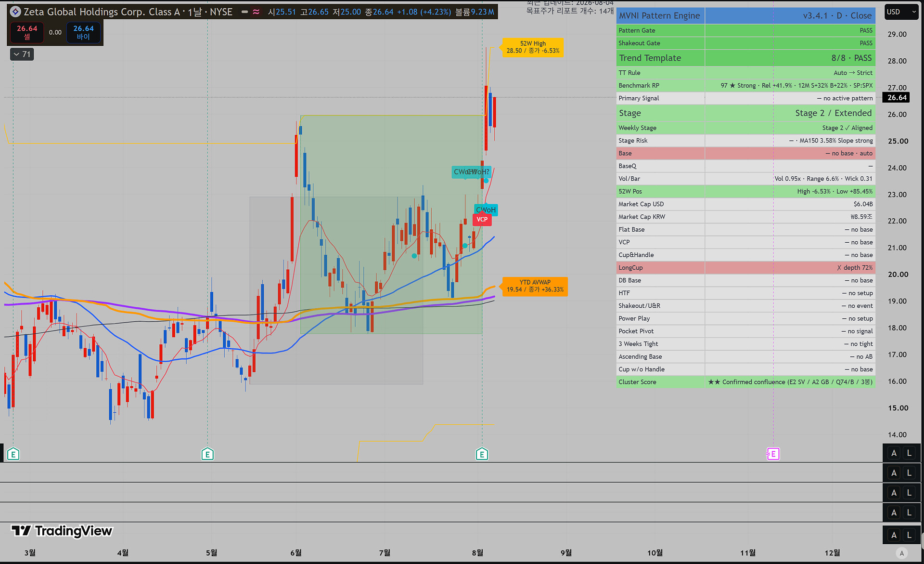Click the Primary Signal no active pattern value
This screenshot has width=924, height=564.
[x=845, y=98]
